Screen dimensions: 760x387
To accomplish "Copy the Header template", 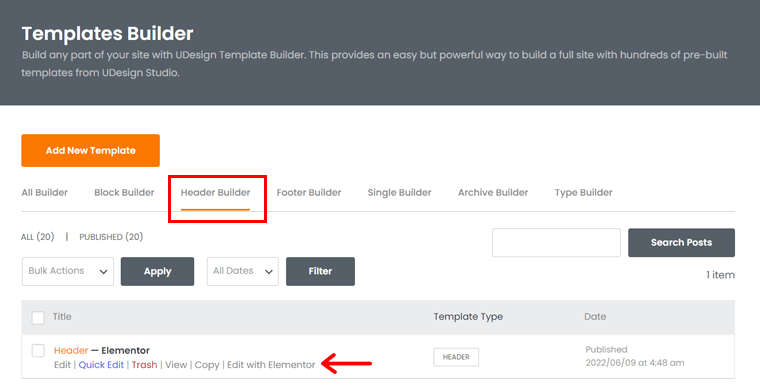I will click(x=207, y=365).
